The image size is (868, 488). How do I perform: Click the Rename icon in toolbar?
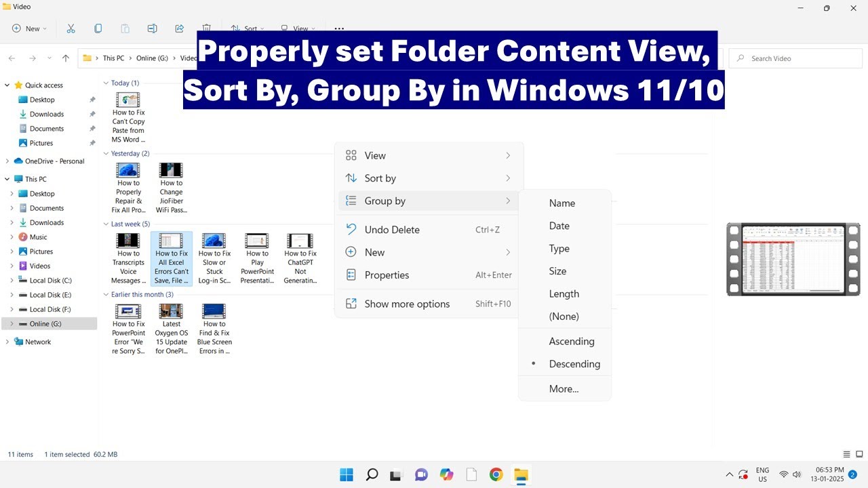point(152,28)
